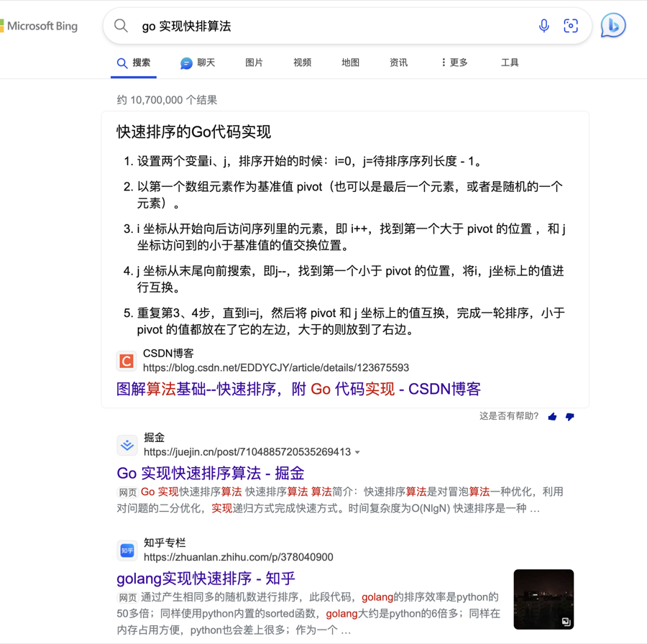The height and width of the screenshot is (644, 647).
Task: Switch to the 视频 tab
Action: click(302, 63)
